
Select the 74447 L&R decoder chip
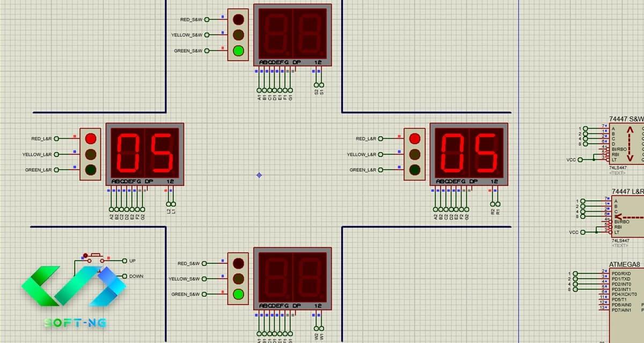627,217
